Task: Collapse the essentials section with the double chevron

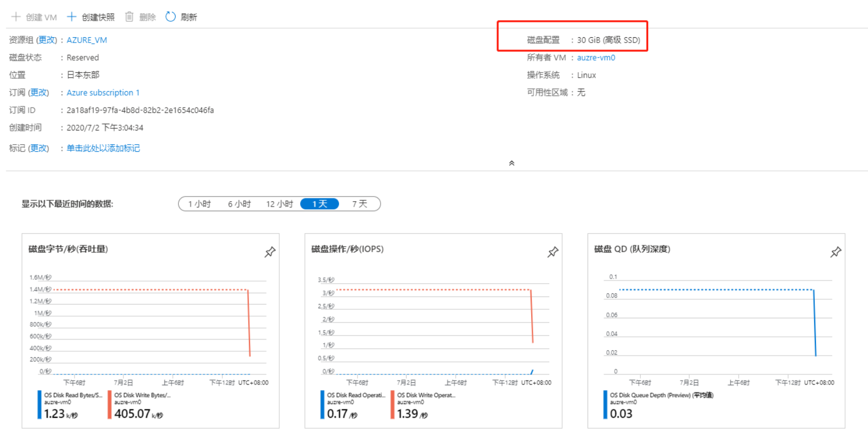Action: pyautogui.click(x=511, y=163)
